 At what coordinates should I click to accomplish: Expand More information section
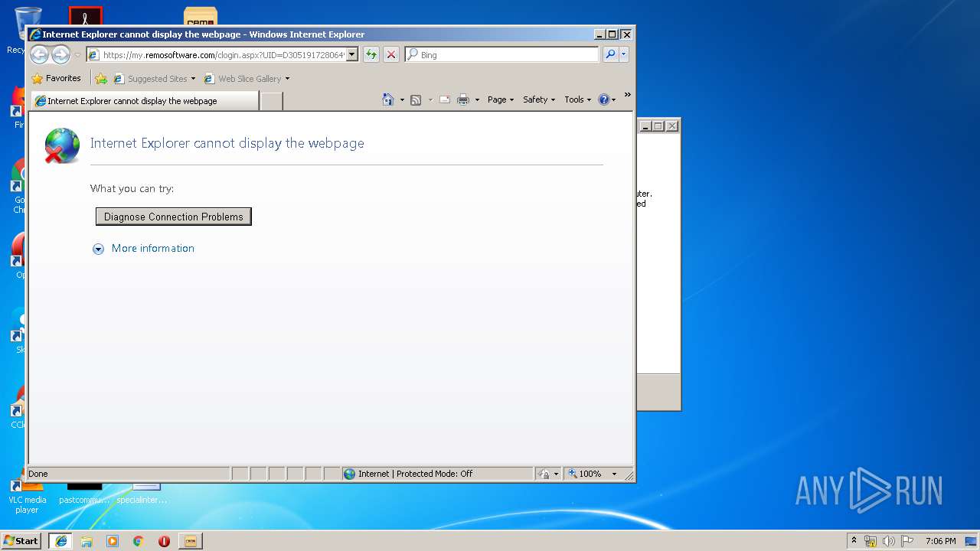point(98,249)
